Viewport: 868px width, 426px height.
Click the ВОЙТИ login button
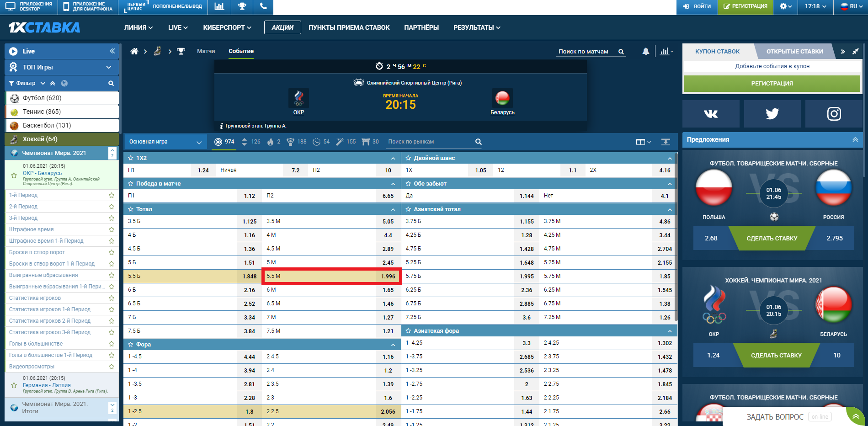(x=697, y=6)
